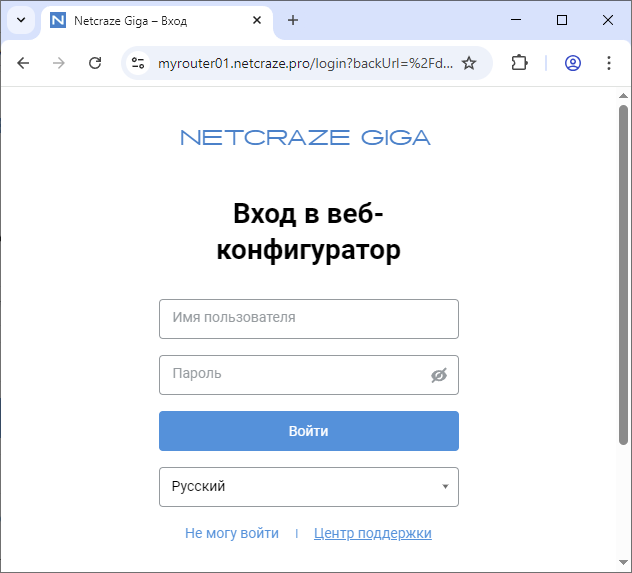Open the Extensions puzzle icon

pos(519,63)
